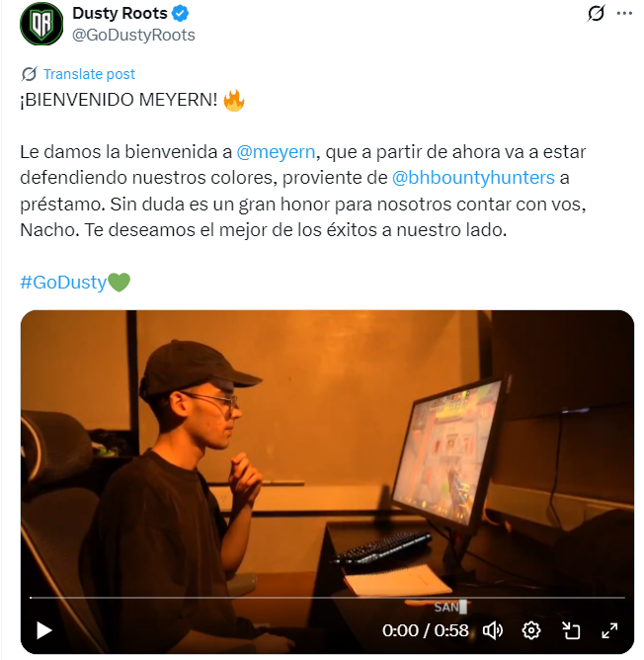Mute the video using the speaker icon
This screenshot has height=660, width=644.
point(493,630)
